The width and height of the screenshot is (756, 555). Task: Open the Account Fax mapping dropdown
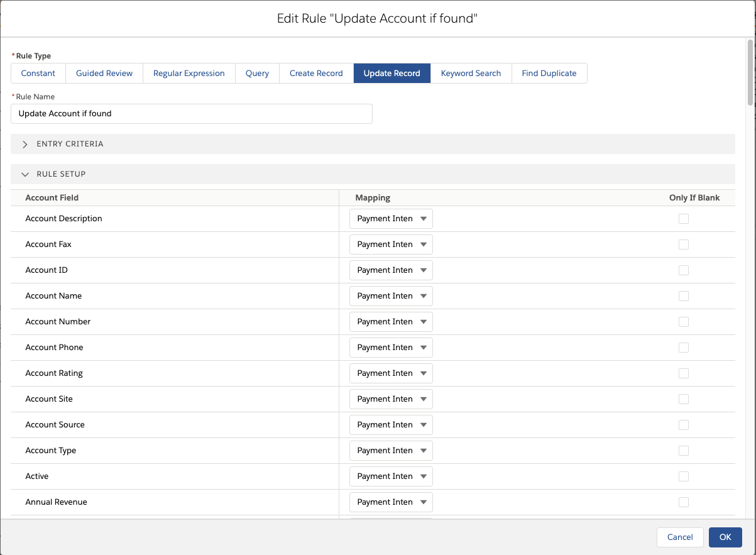pyautogui.click(x=391, y=245)
